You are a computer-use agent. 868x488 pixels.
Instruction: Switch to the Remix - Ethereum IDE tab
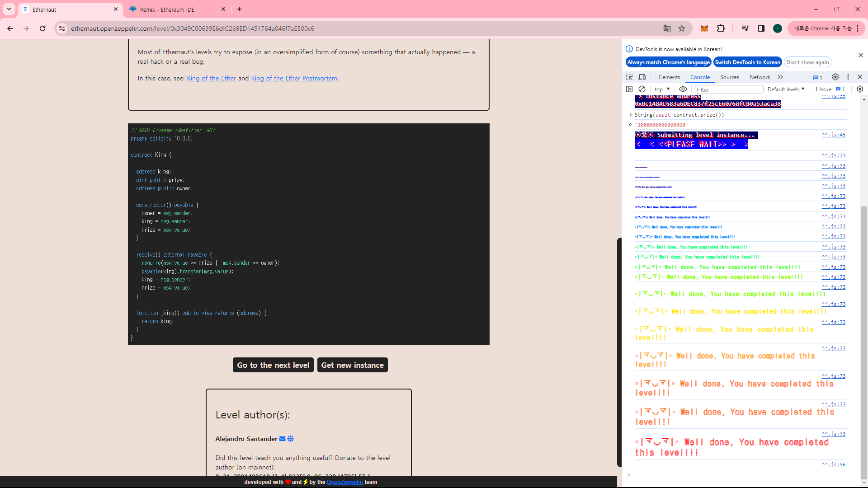(x=176, y=9)
